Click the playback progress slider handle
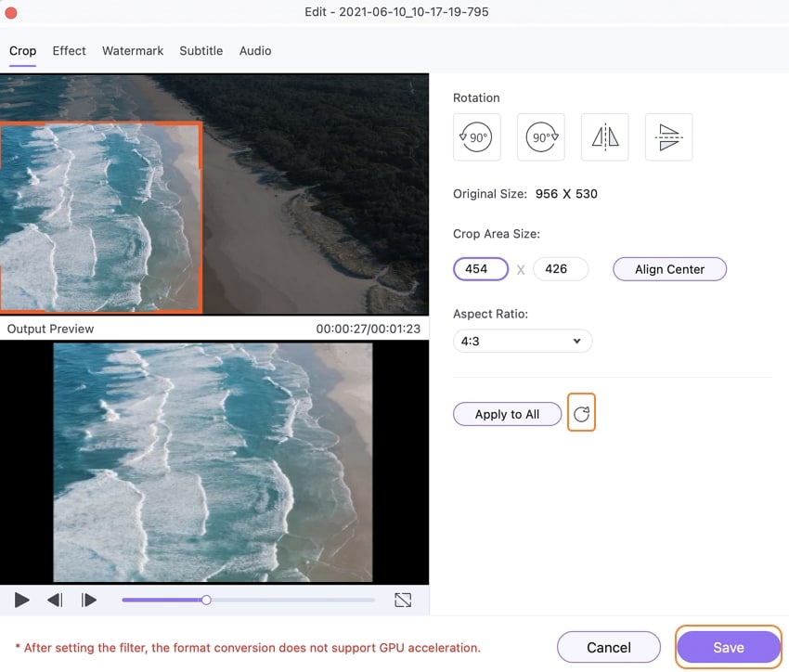 [x=206, y=601]
